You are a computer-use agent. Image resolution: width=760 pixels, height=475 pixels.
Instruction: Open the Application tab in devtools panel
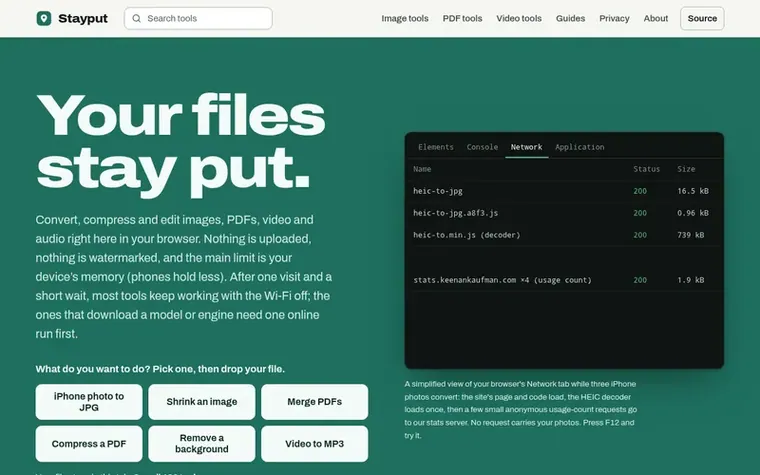(580, 147)
